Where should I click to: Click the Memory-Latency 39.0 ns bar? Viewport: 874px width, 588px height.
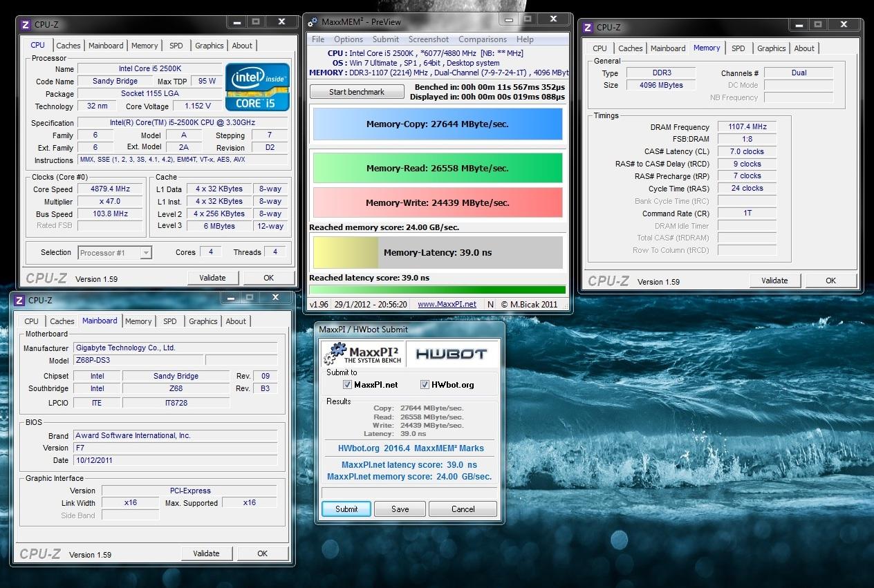pyautogui.click(x=438, y=252)
